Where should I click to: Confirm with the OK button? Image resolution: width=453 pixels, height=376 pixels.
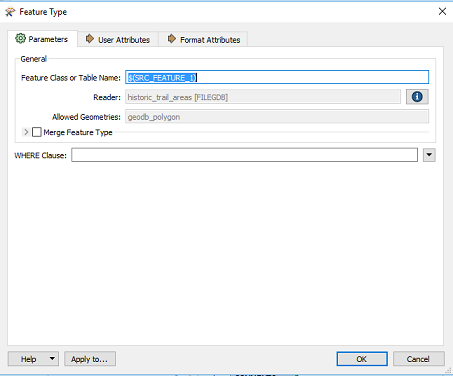[362, 359]
